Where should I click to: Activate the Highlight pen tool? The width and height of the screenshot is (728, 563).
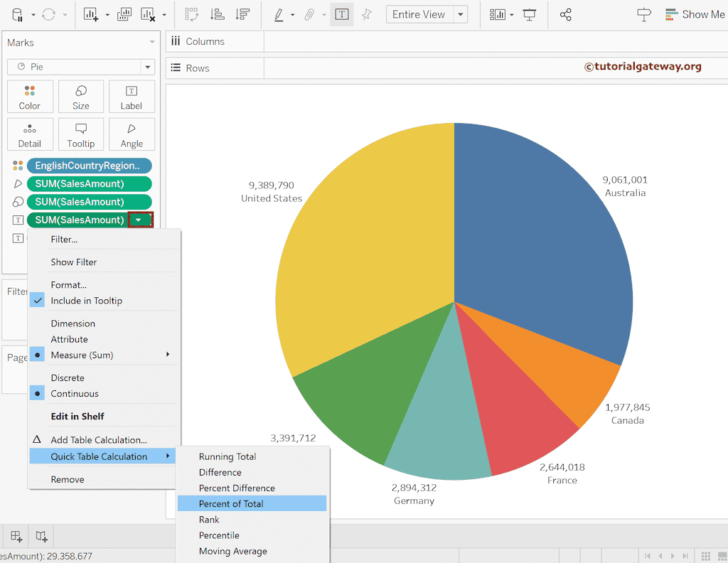pyautogui.click(x=277, y=14)
